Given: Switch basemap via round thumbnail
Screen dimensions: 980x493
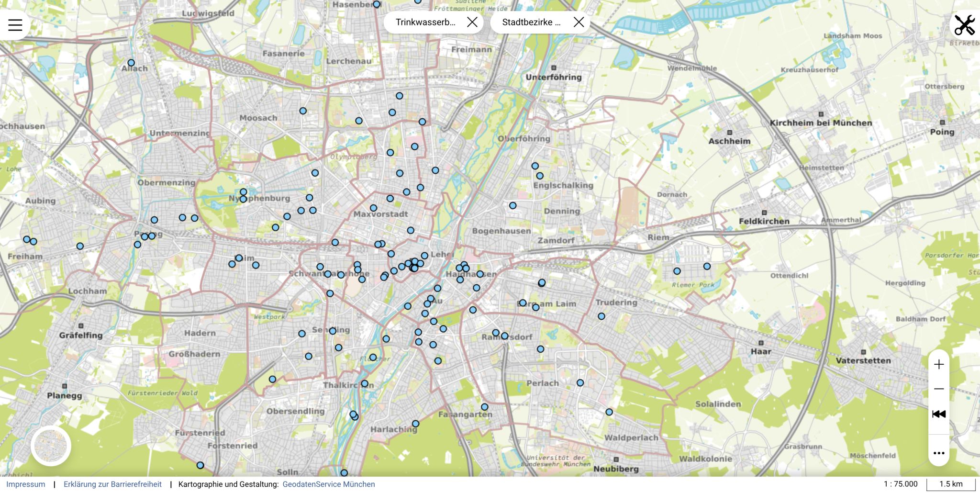Looking at the screenshot, I should click(x=51, y=446).
